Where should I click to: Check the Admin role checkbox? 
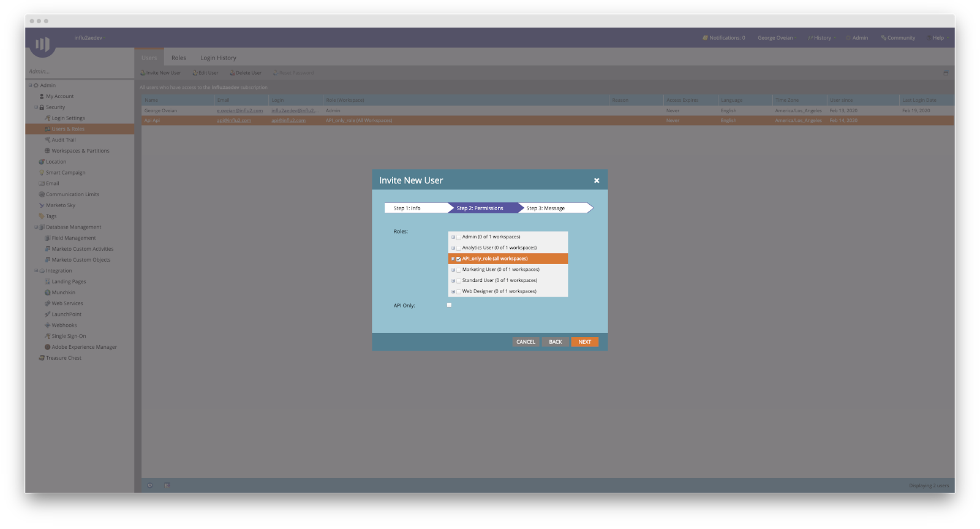(459, 237)
